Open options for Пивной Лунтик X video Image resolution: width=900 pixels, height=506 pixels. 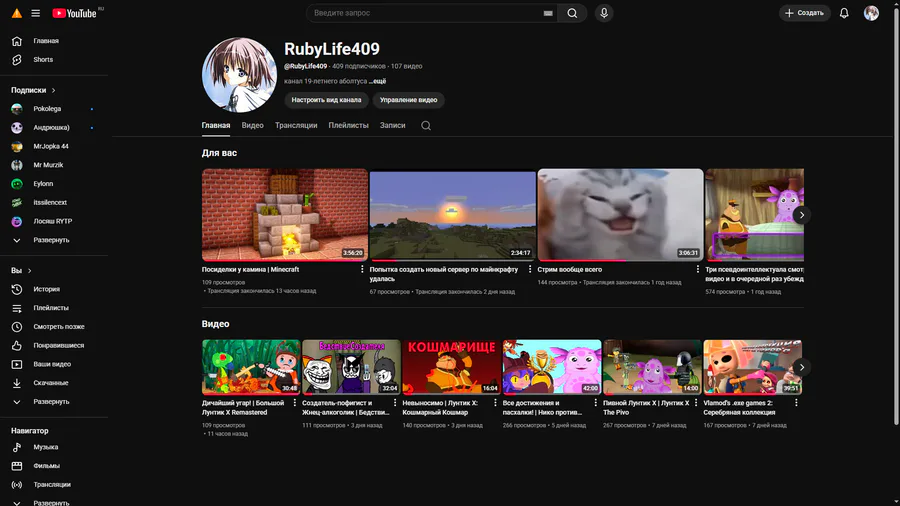[x=696, y=403]
